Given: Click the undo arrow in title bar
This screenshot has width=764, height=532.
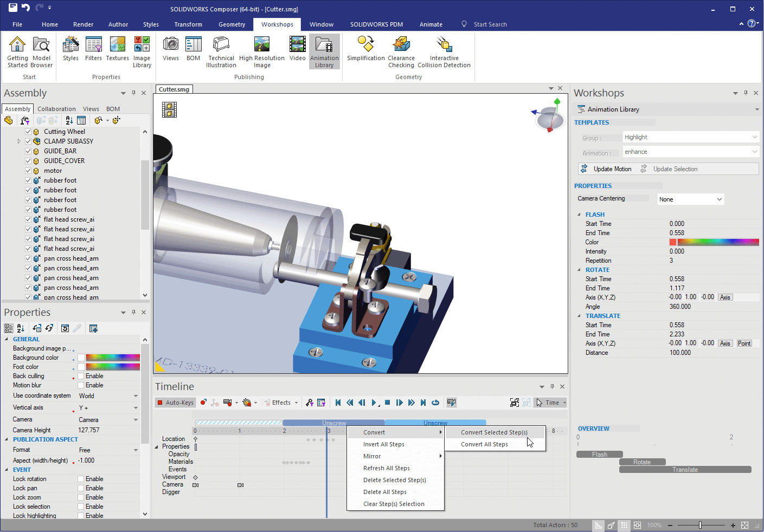Looking at the screenshot, I should click(x=25, y=8).
